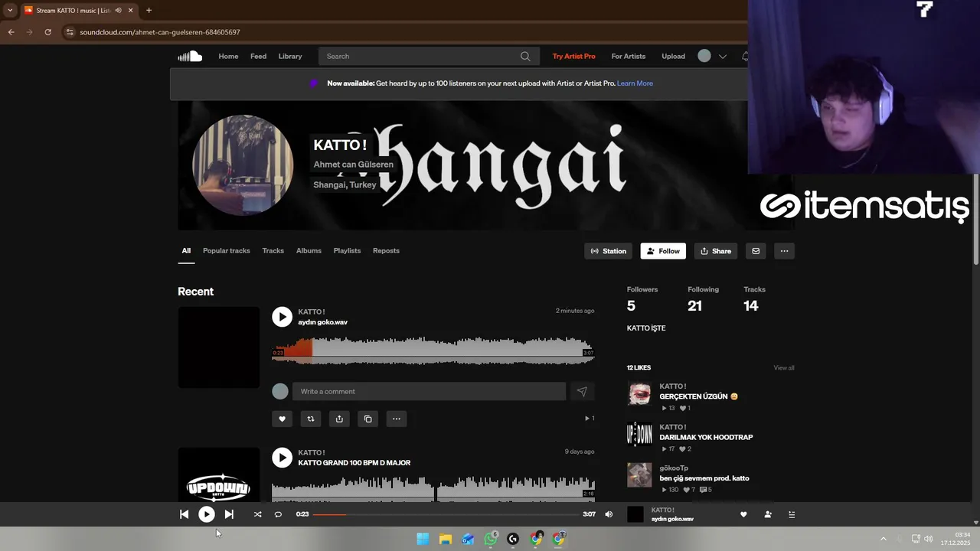Skip to next track in player bar
The width and height of the screenshot is (980, 551).
click(x=229, y=514)
